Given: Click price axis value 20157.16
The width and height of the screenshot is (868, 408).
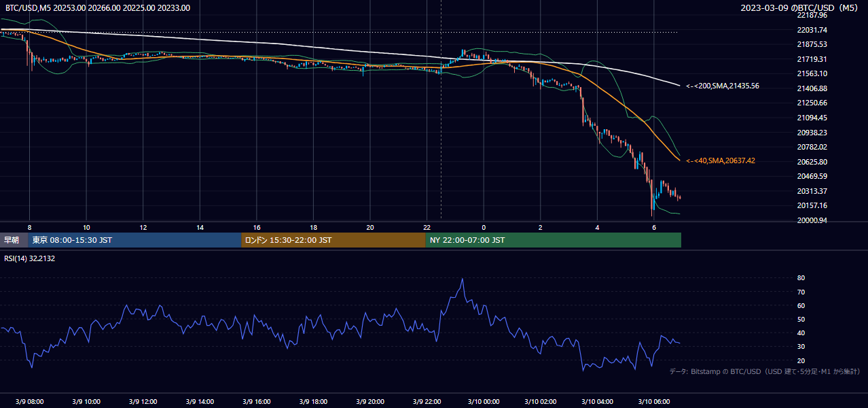Looking at the screenshot, I should (812, 205).
